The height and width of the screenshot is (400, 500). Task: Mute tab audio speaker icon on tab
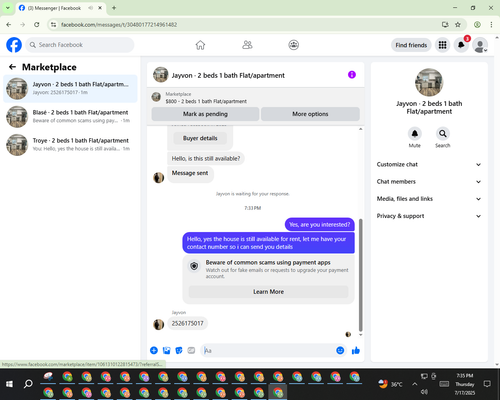[x=90, y=8]
